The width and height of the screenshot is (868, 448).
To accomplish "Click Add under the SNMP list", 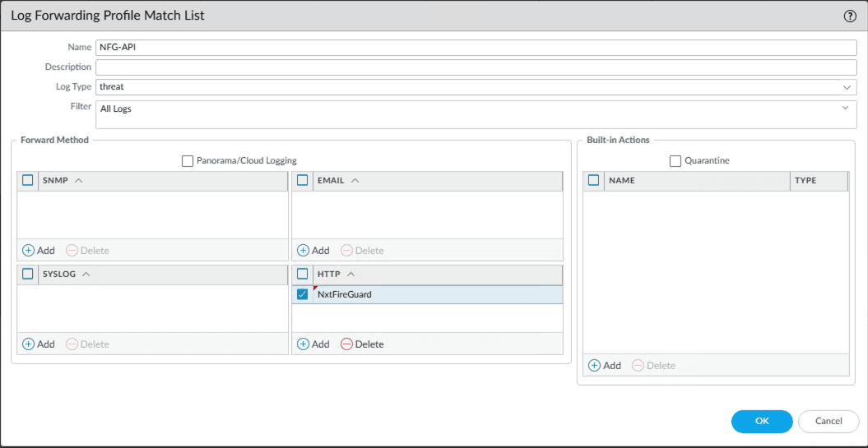I will (38, 251).
